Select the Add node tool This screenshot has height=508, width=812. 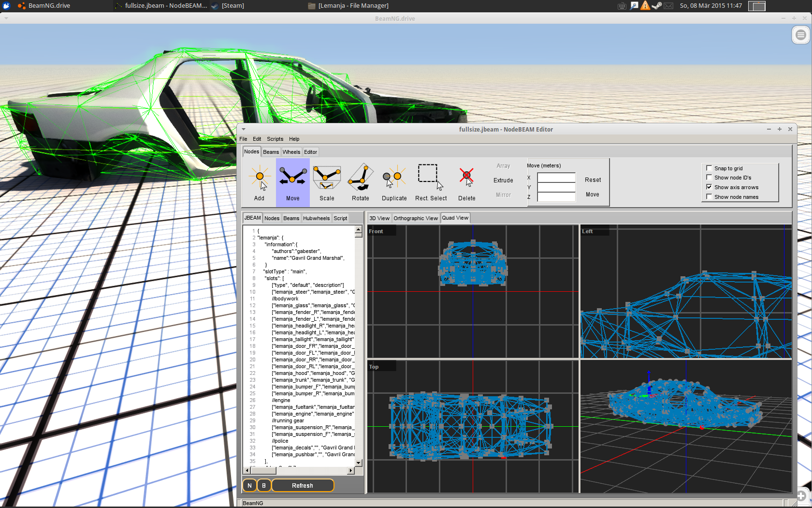pos(259,183)
